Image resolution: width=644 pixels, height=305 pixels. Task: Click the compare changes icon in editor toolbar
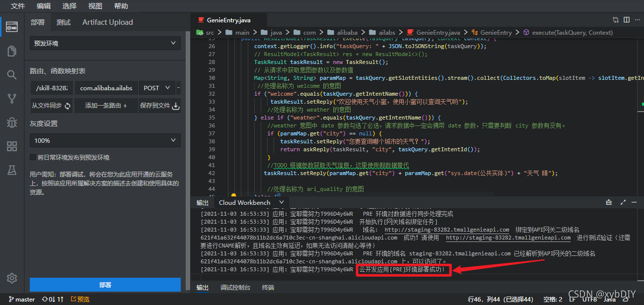coord(616,20)
